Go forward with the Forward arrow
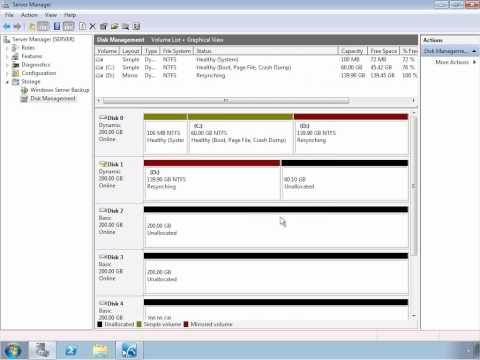 click(17, 26)
